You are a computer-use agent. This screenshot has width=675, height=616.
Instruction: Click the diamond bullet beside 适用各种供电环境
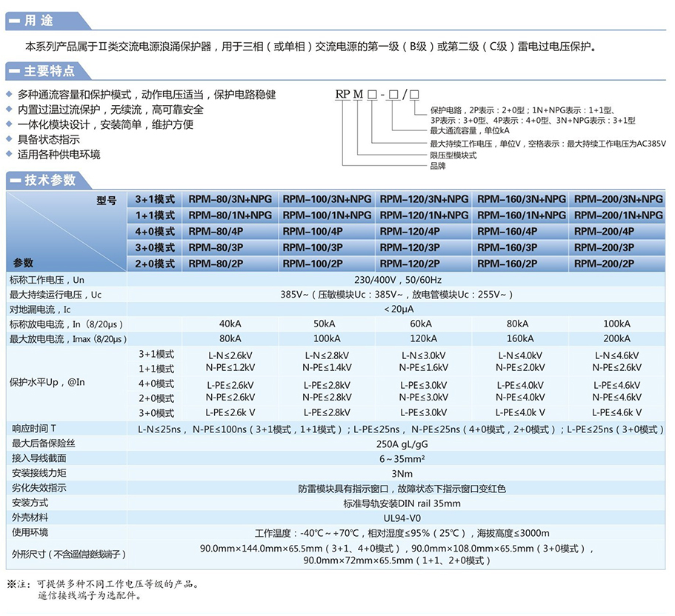tap(9, 154)
